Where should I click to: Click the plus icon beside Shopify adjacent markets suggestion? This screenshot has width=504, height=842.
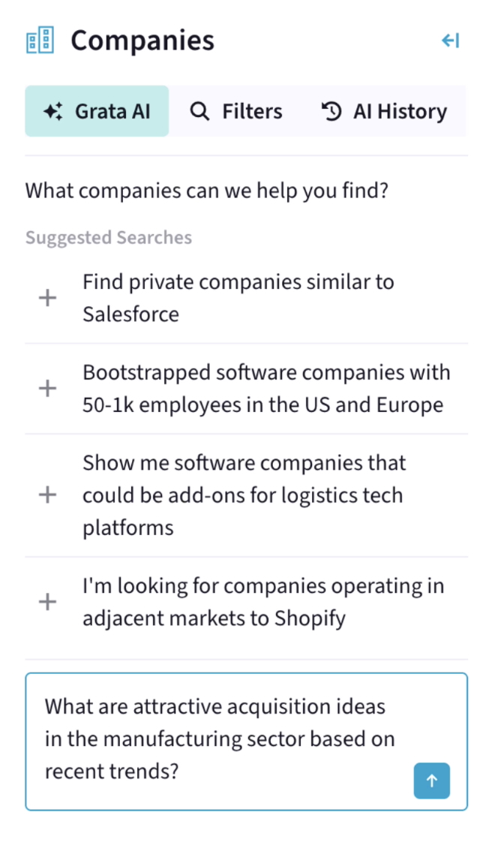click(x=46, y=601)
